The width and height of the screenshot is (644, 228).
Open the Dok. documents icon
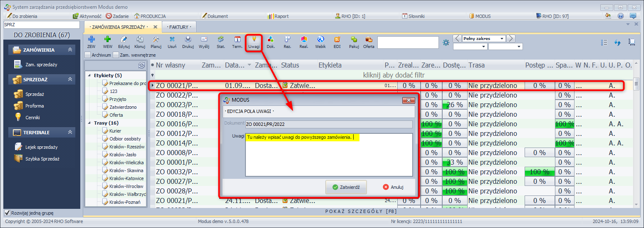[271, 42]
